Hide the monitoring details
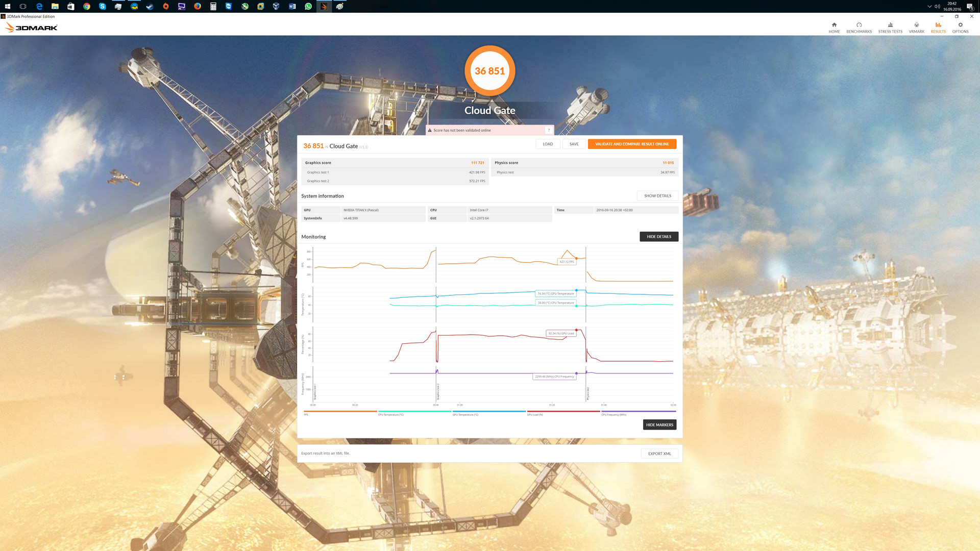 [659, 237]
